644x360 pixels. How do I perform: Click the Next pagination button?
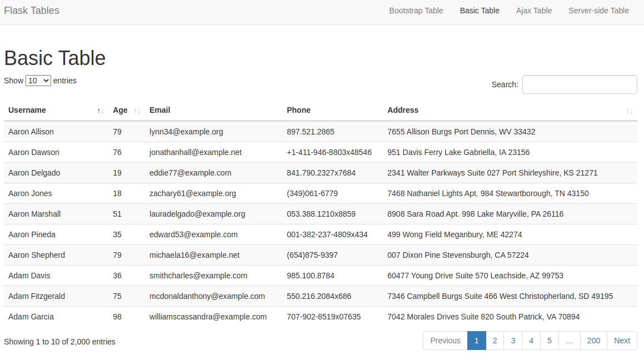[x=622, y=341]
